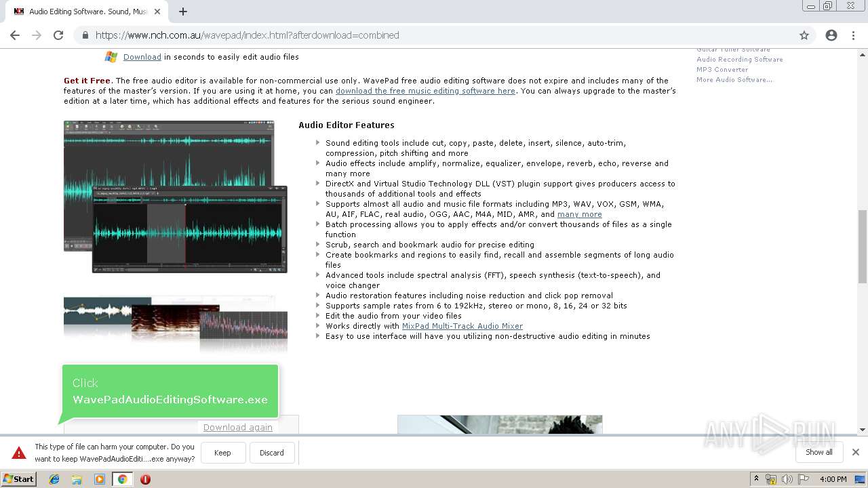Click the page vertical scrollbar thumb

coord(863,246)
